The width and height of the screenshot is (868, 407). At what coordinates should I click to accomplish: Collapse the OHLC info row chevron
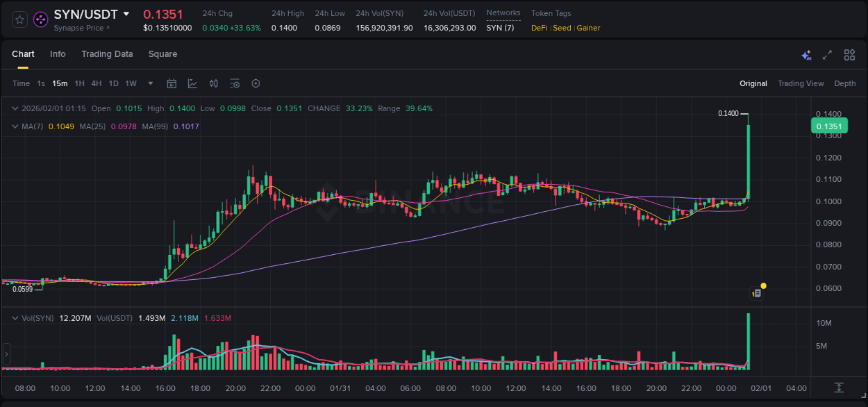[15, 108]
